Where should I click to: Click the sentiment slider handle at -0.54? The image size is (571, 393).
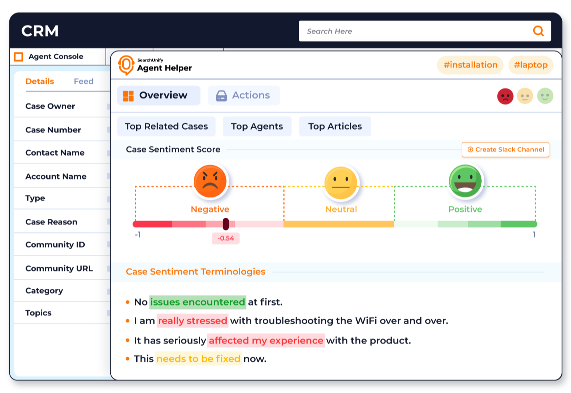(x=226, y=224)
